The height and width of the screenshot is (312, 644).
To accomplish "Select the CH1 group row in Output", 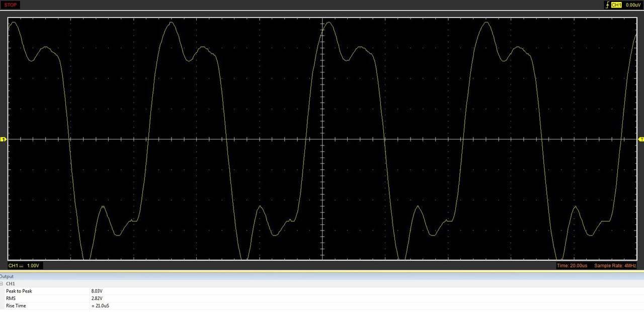I will click(322, 284).
